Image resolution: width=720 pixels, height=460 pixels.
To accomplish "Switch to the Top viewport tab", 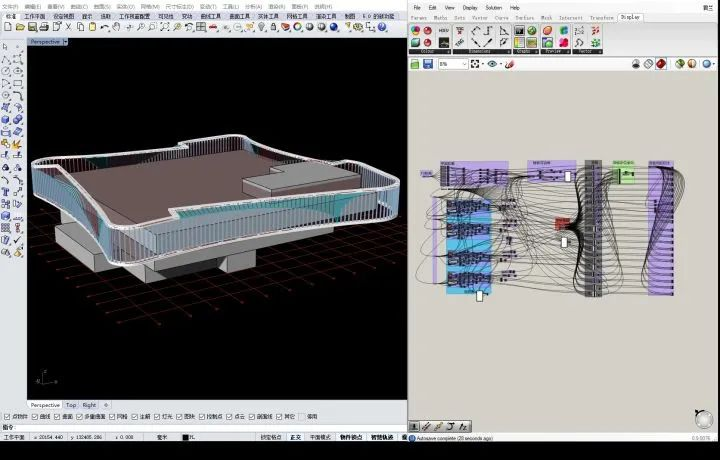I will pyautogui.click(x=71, y=405).
